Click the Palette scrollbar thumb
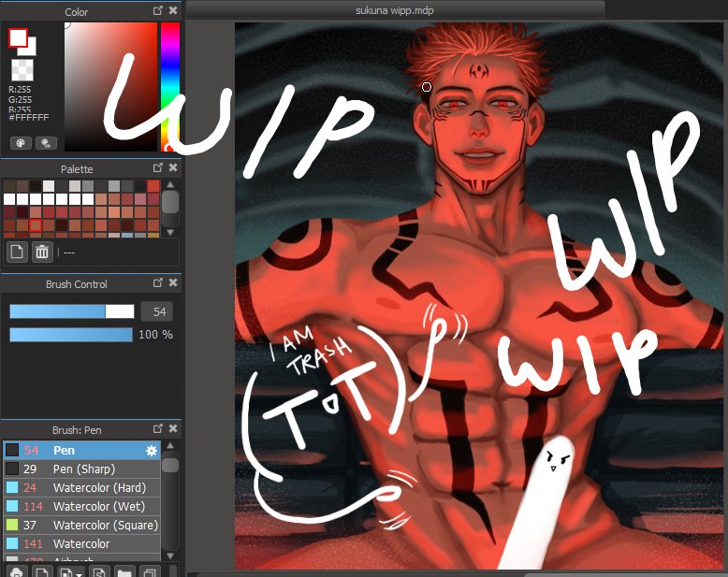The height and width of the screenshot is (577, 728). coord(170,202)
